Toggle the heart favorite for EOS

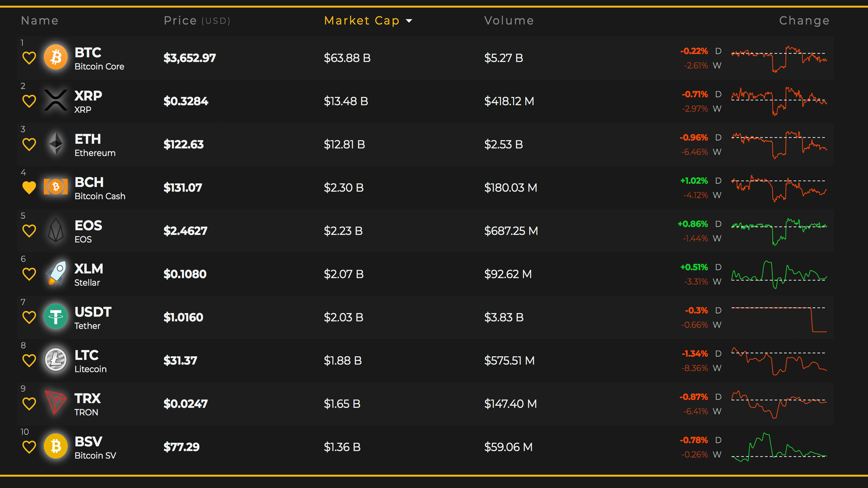coord(29,231)
